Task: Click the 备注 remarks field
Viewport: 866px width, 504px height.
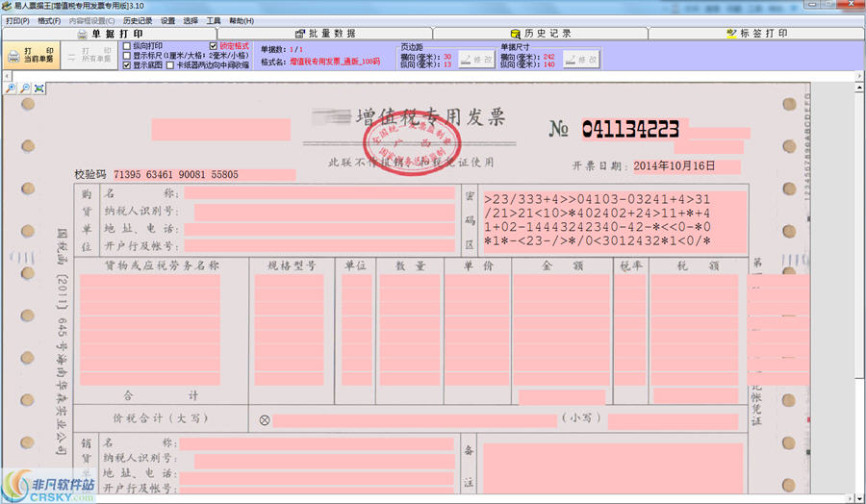Action: [613, 468]
